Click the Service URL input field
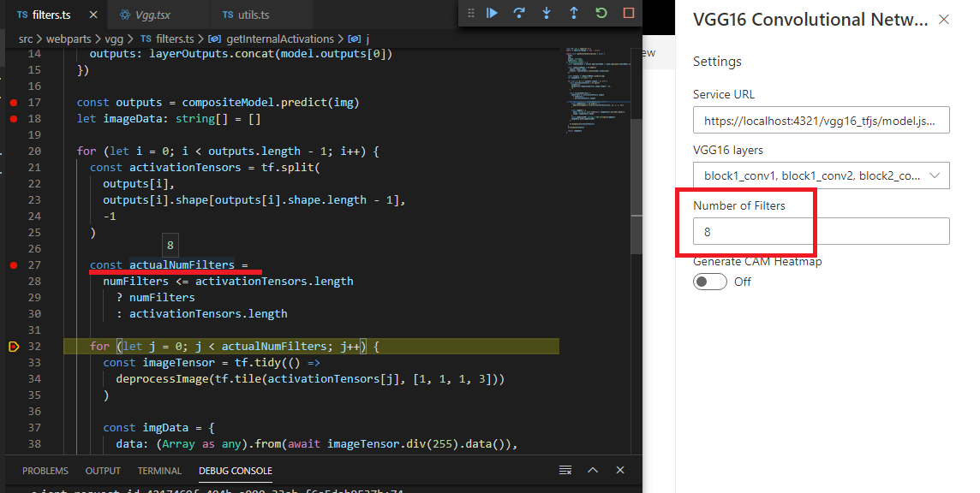Viewport: 980px width, 493px height. click(821, 121)
